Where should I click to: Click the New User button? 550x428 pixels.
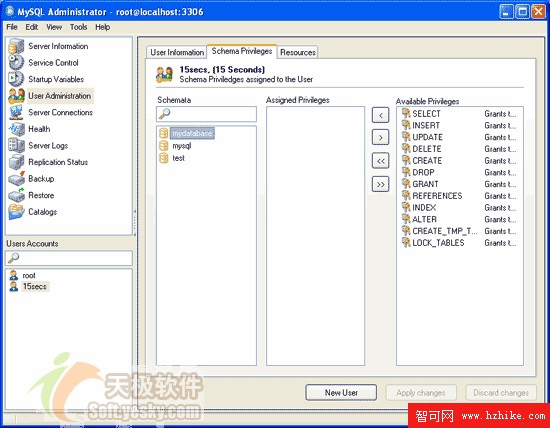[x=341, y=393]
